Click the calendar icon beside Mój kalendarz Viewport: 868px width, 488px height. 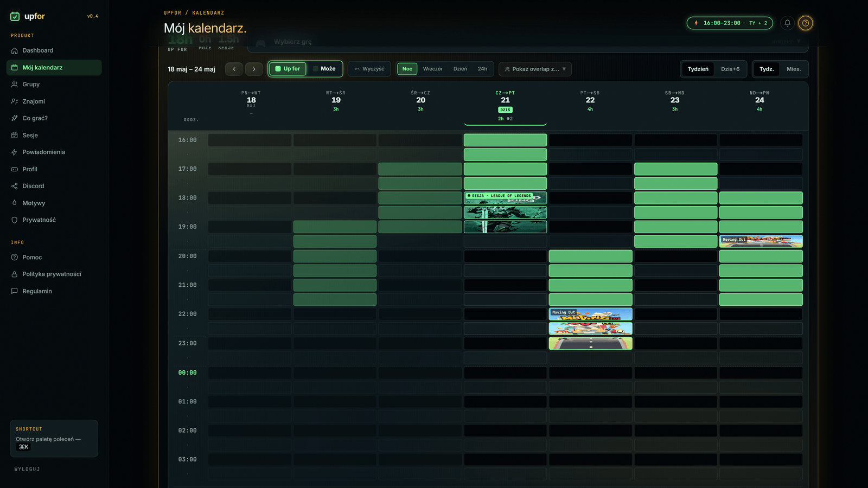point(15,68)
